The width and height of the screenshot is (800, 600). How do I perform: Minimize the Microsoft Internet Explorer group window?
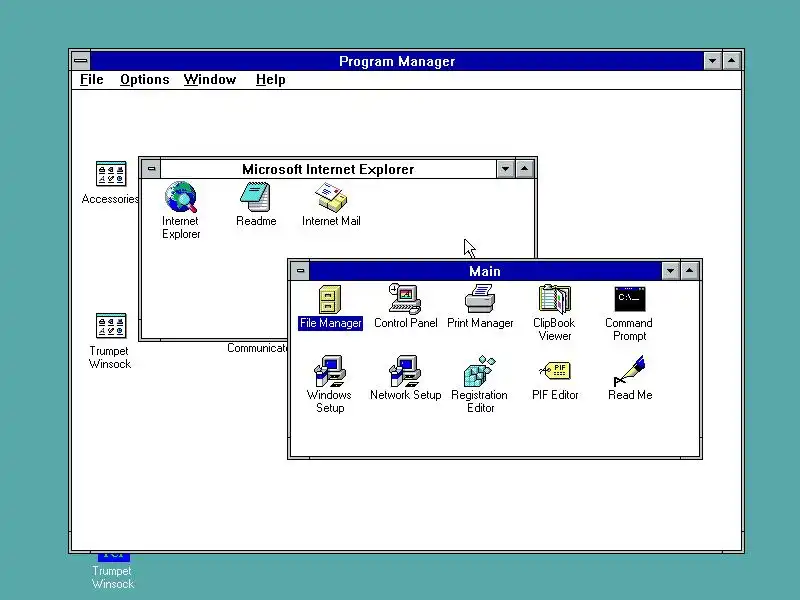click(505, 169)
